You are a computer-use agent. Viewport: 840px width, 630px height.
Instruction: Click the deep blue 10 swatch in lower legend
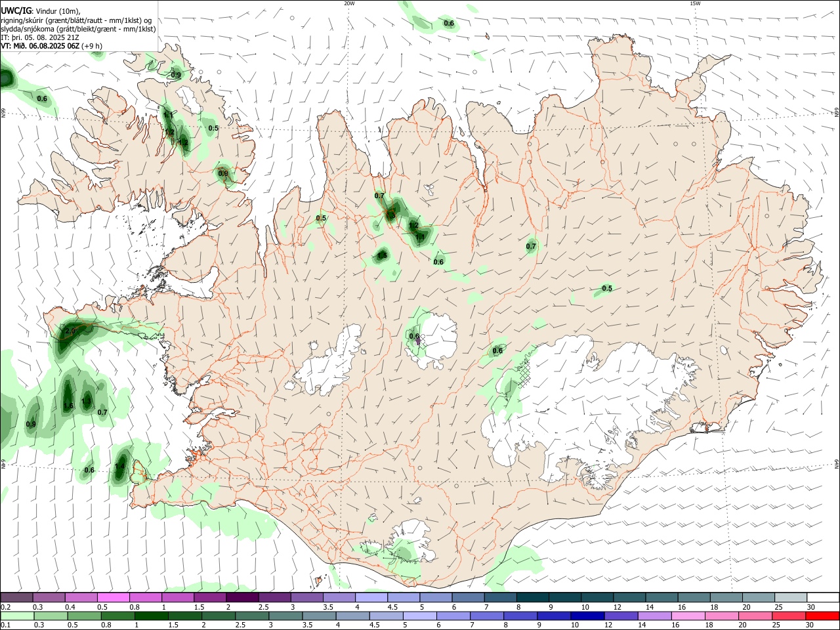587,616
